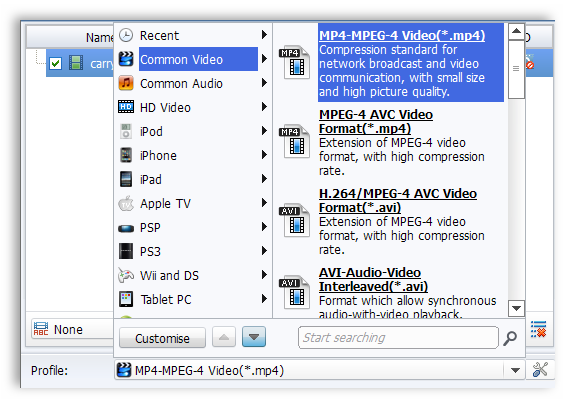
Task: Expand the HD Video submenu arrow
Action: tap(264, 107)
